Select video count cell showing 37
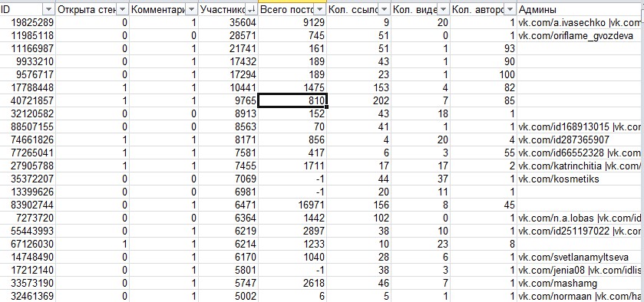644x302 pixels. click(420, 179)
